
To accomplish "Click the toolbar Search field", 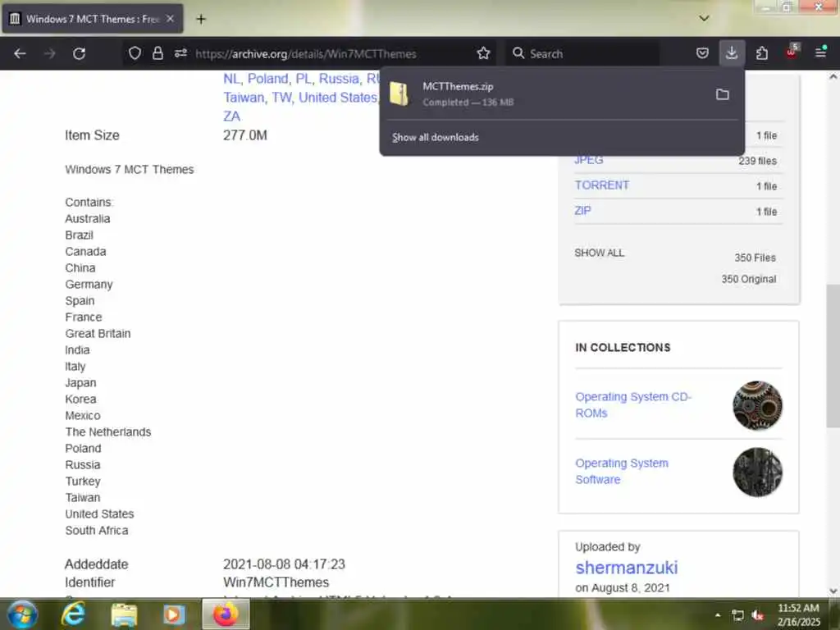I will (x=584, y=53).
